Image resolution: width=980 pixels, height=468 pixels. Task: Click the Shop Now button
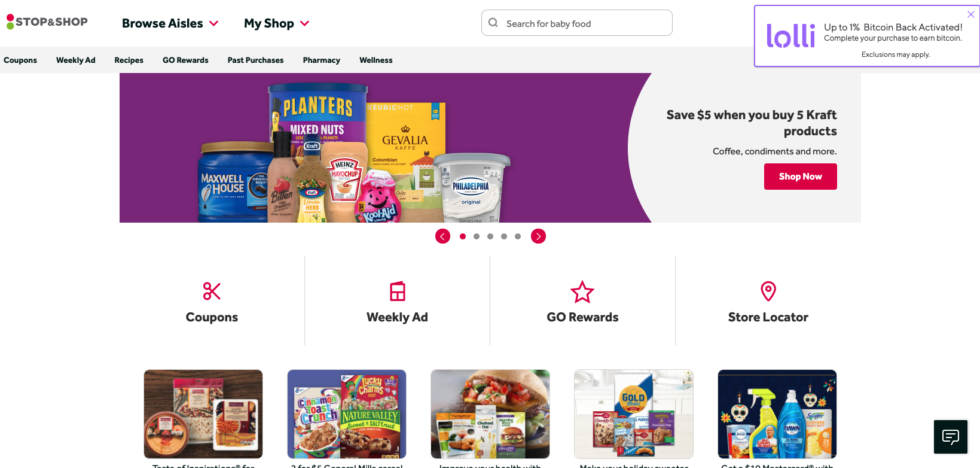pos(801,177)
